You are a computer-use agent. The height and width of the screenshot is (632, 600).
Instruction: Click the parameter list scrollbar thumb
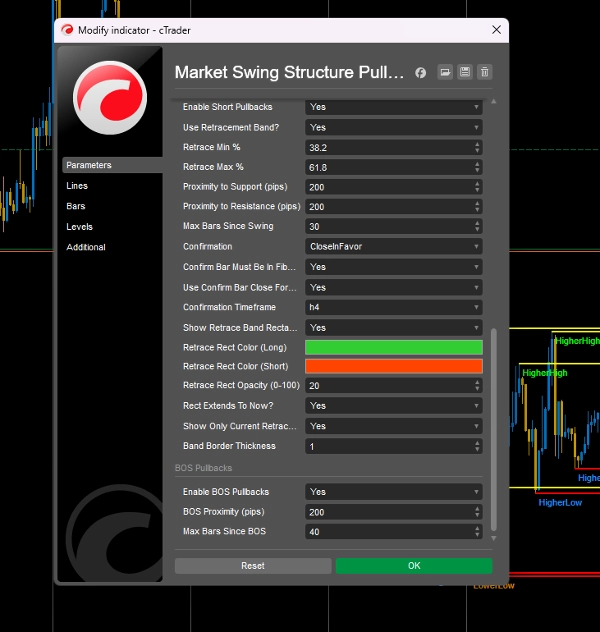494,430
